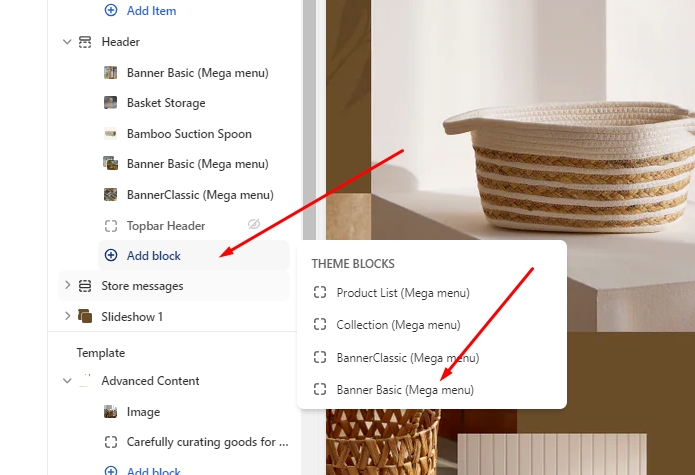This screenshot has height=475, width=695.
Task: Click the Store messages section icon
Action: [85, 286]
